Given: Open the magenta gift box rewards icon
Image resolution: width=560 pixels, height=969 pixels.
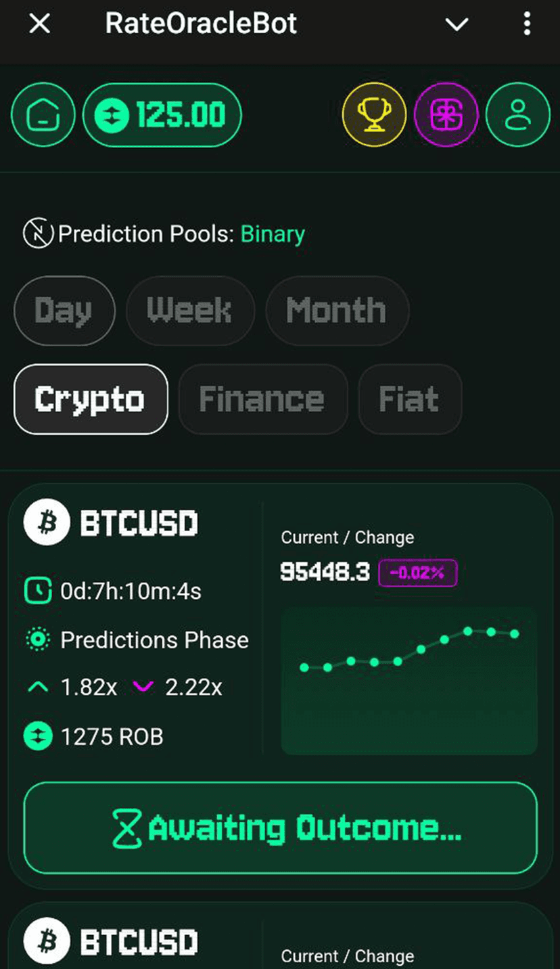Looking at the screenshot, I should 446,116.
